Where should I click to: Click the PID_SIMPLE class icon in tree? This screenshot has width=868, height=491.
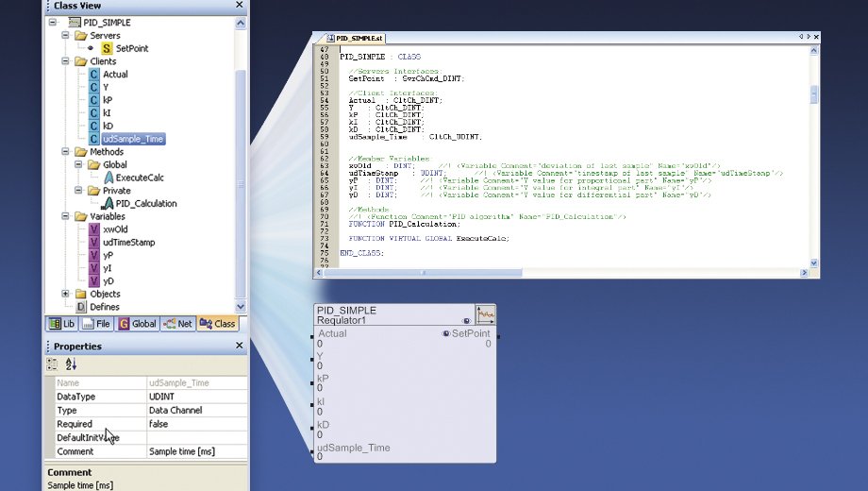(75, 22)
